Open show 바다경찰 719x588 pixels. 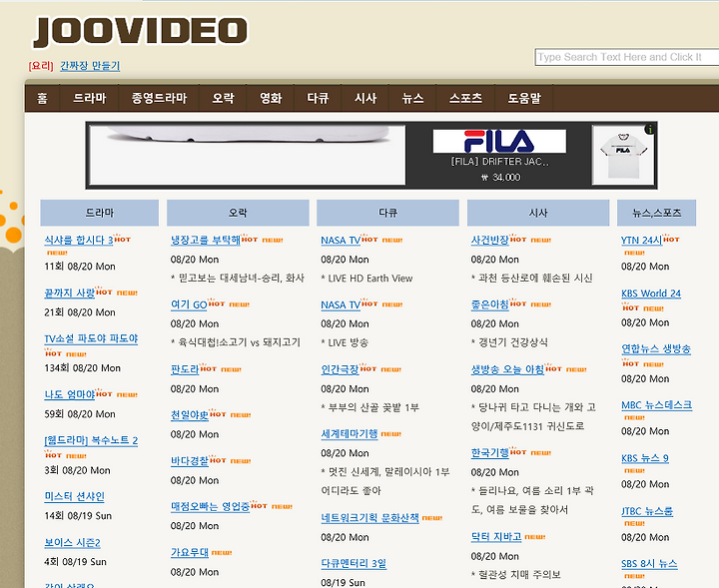point(190,461)
